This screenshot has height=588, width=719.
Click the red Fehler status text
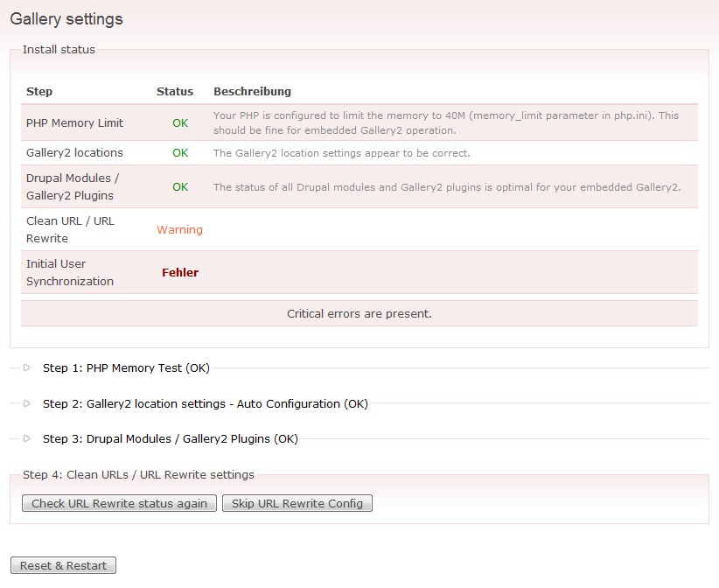tap(180, 273)
